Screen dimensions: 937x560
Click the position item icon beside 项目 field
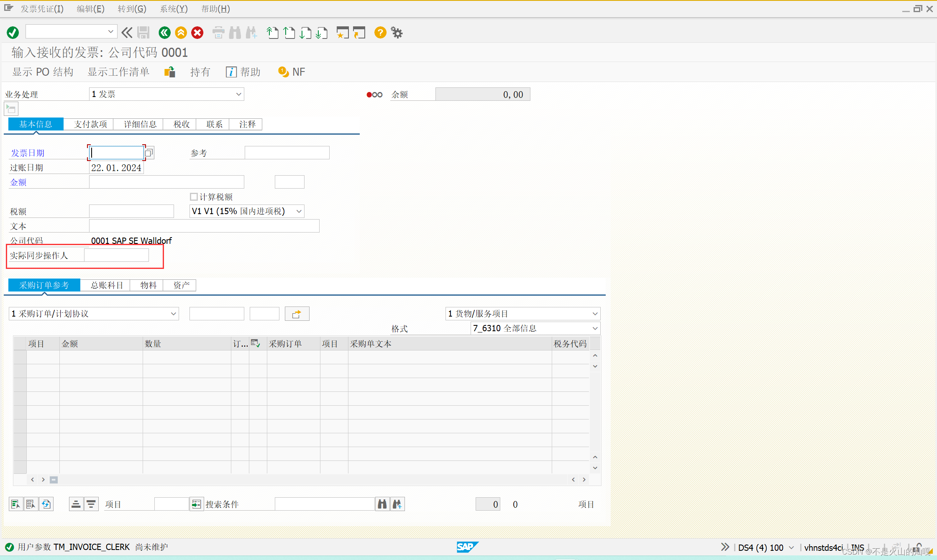pos(196,504)
